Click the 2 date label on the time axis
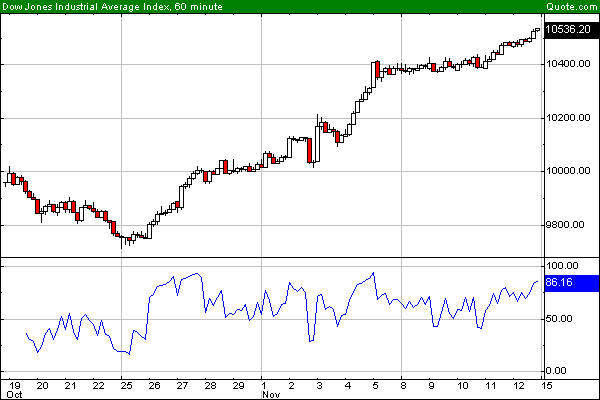 pos(291,385)
